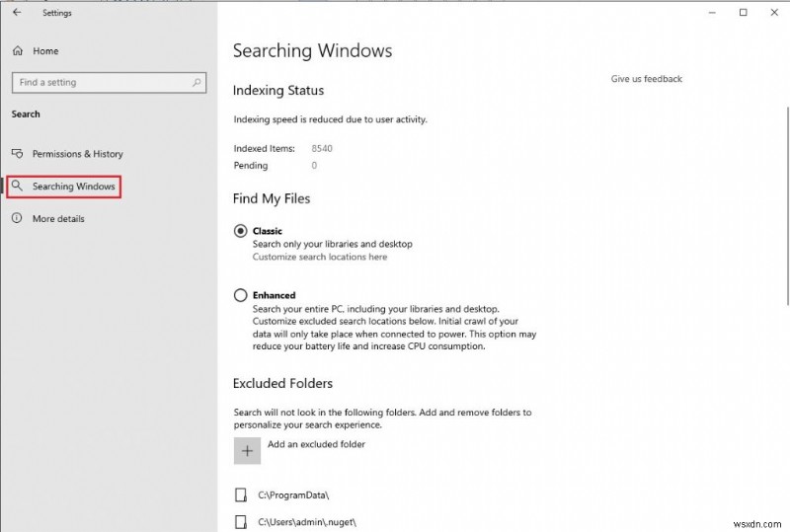Screen dimensions: 790x532
Task: Click the folder icon beside C:\ProgramData\
Action: coord(241,495)
